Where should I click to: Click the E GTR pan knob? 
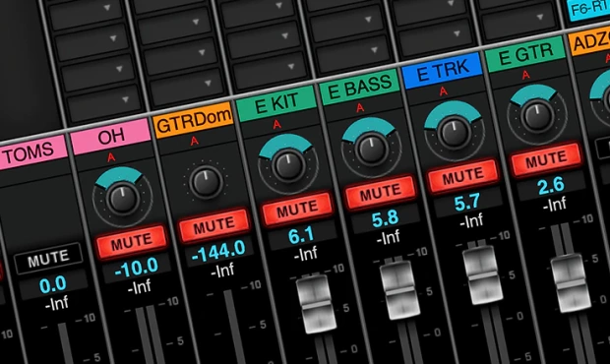(x=537, y=115)
